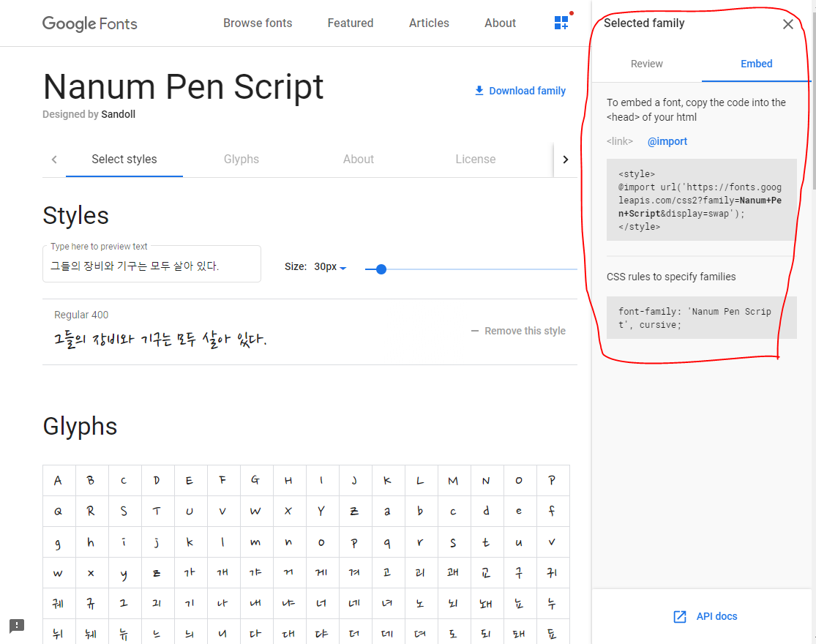The width and height of the screenshot is (816, 644).
Task: Open API docs link
Action: [716, 616]
